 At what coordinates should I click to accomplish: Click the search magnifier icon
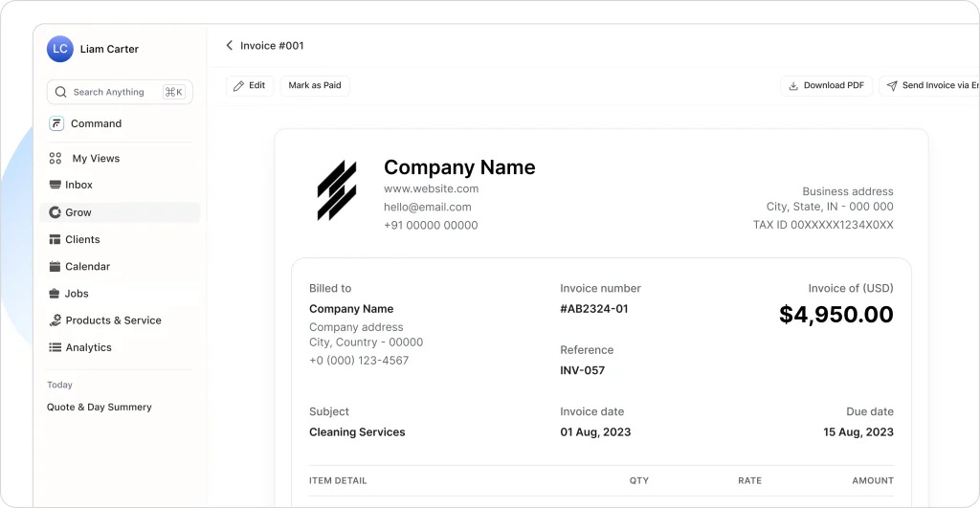click(x=60, y=92)
